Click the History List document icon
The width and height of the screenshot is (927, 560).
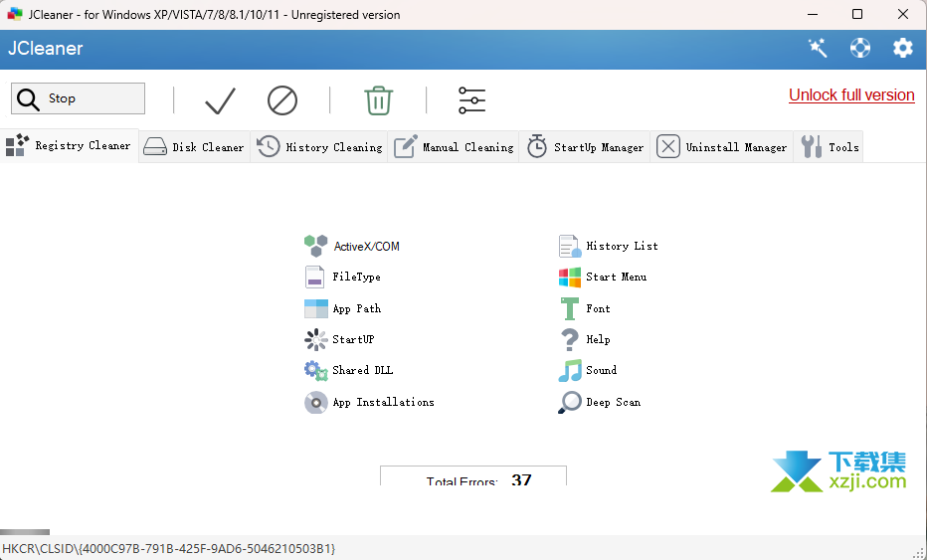click(x=570, y=246)
